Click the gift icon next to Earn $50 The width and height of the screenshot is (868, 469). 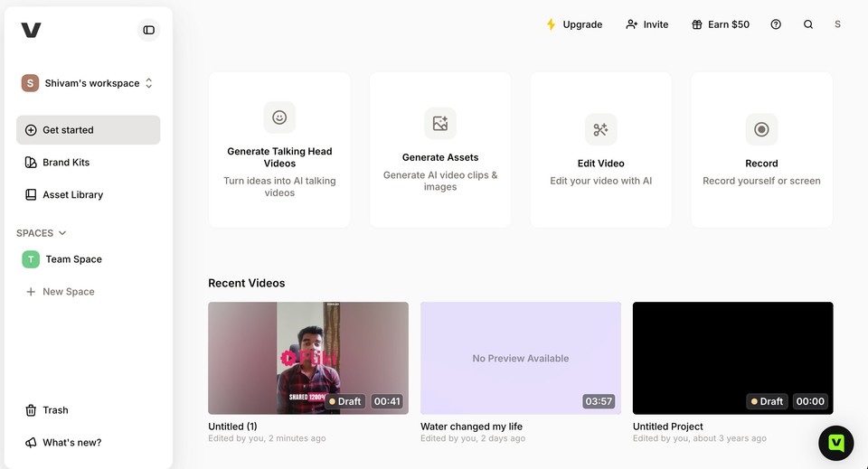pyautogui.click(x=697, y=24)
